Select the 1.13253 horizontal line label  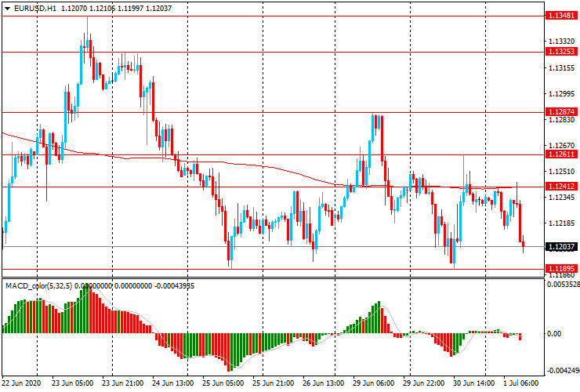[561, 52]
